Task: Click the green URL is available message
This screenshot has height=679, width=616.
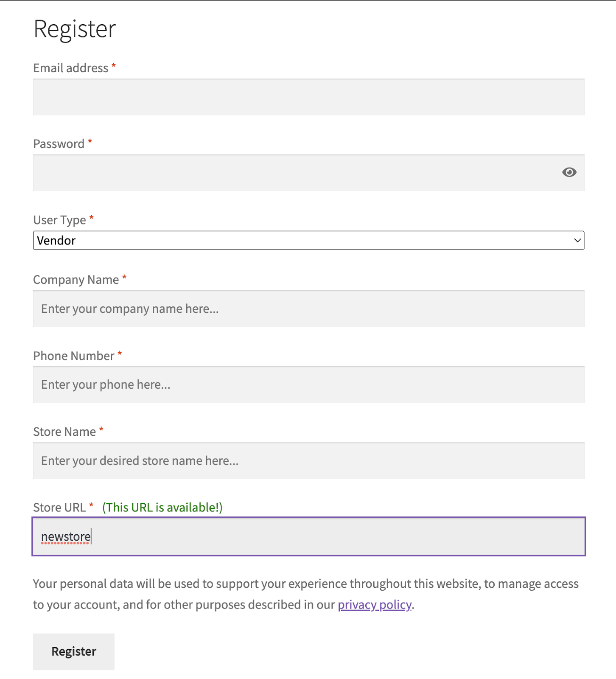Action: pyautogui.click(x=162, y=508)
